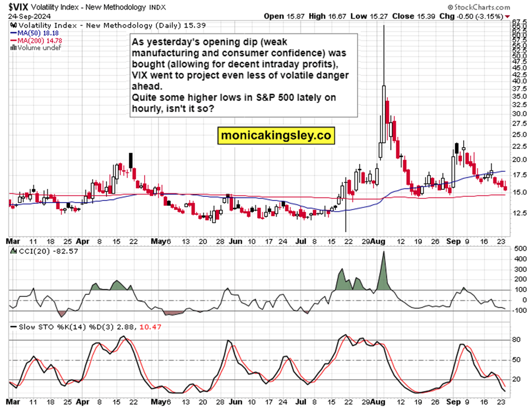This screenshot has height=410, width=532.
Task: Click the 20.0 price axis label
Action: 519,160
